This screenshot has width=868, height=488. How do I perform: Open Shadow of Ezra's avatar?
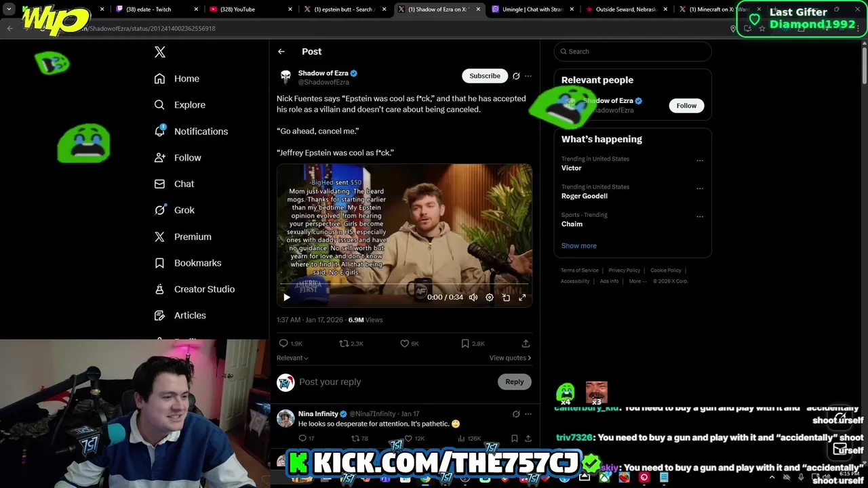285,77
